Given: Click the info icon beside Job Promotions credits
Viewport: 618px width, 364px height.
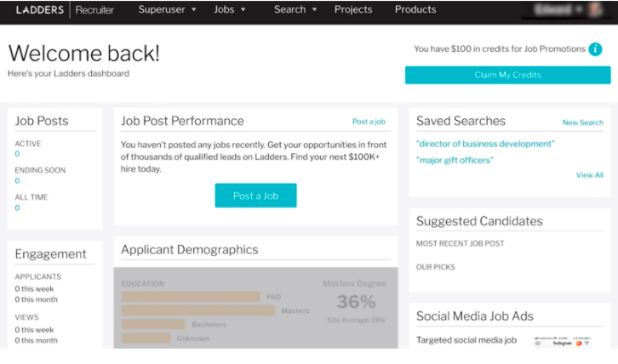Looking at the screenshot, I should pos(595,49).
